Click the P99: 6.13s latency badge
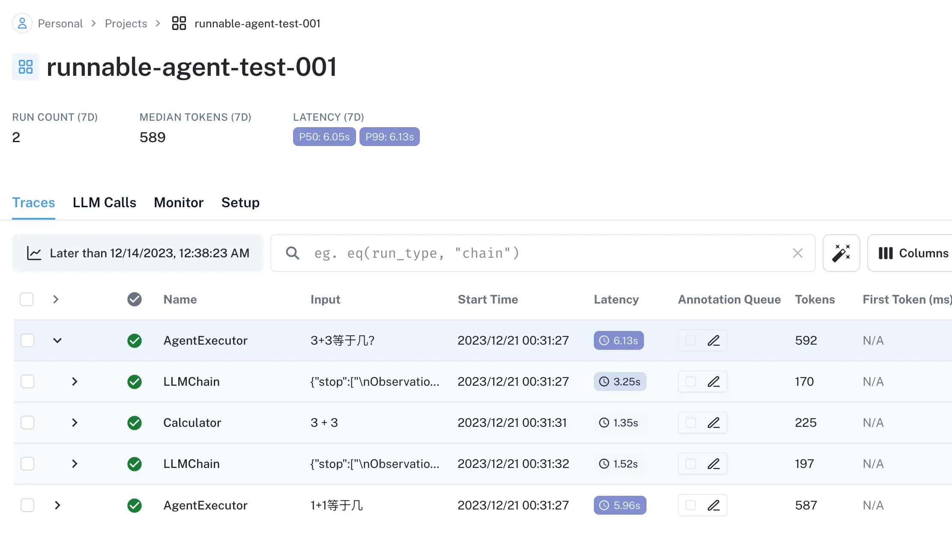Viewport: 952px width, 560px height. click(x=389, y=137)
